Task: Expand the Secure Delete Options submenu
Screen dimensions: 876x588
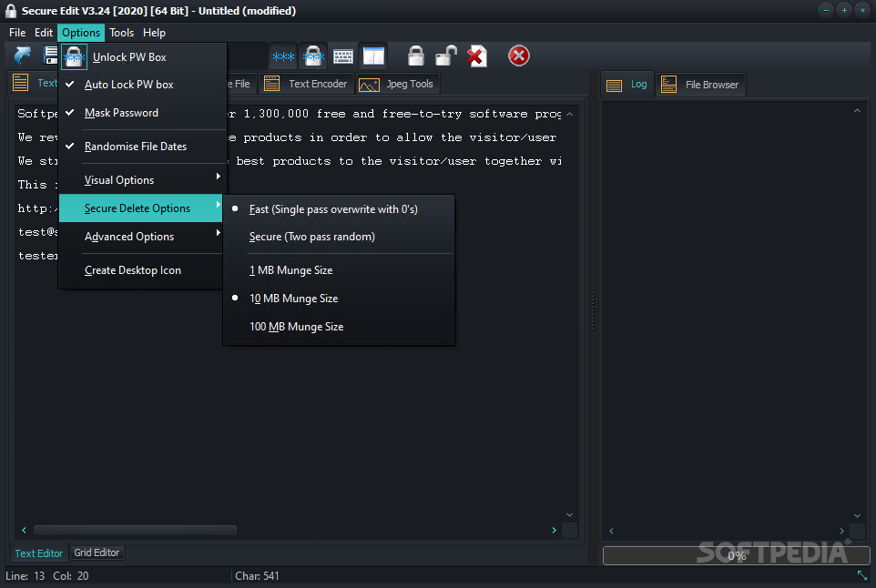Action: 141,208
